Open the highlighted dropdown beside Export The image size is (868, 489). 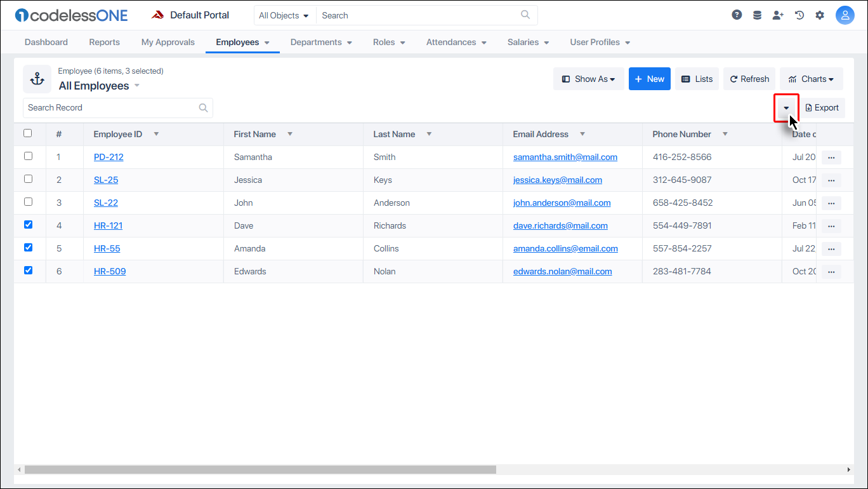786,107
